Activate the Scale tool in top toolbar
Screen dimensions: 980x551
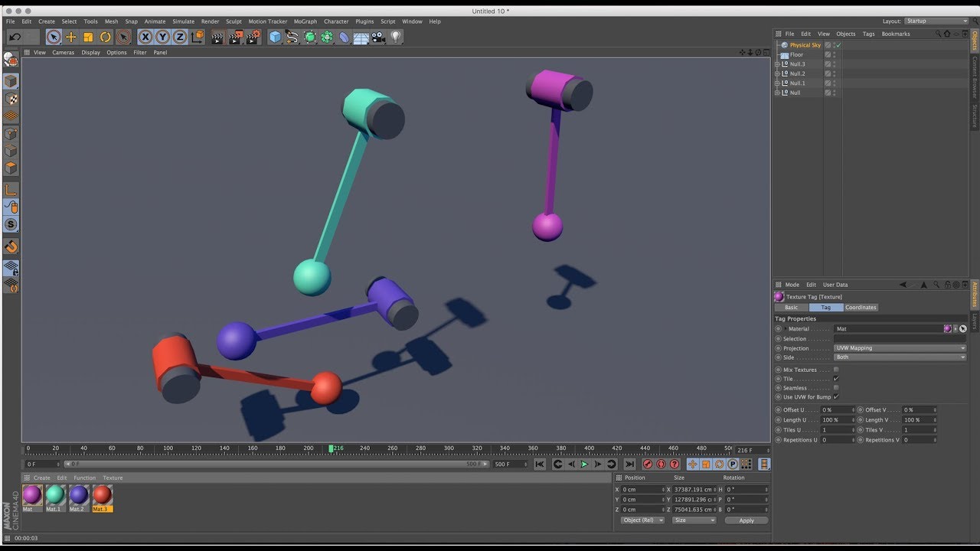pyautogui.click(x=88, y=37)
